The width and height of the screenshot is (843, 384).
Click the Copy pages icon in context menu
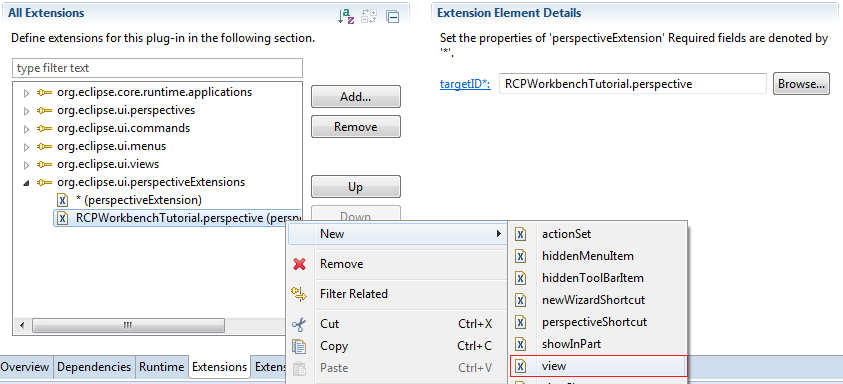[299, 346]
